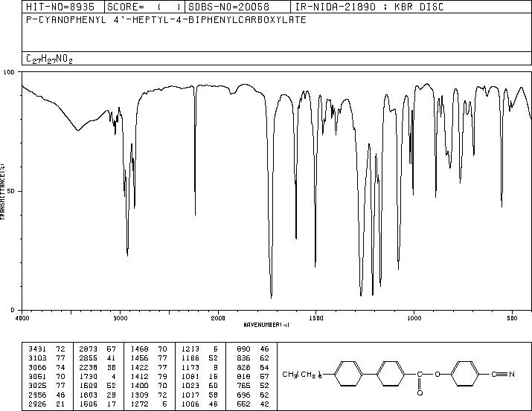The image size is (532, 411).
Task: Click the carbonyl O below the structure
Action: point(420,389)
